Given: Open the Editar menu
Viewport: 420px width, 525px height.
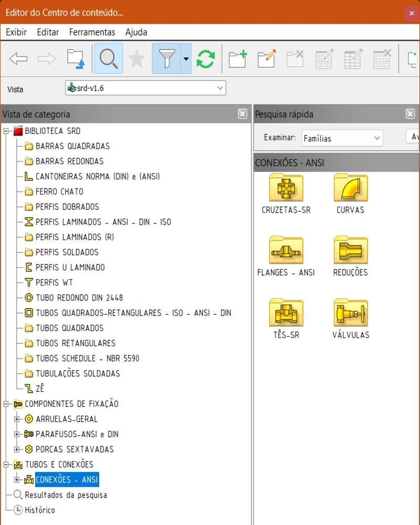Looking at the screenshot, I should tap(48, 32).
